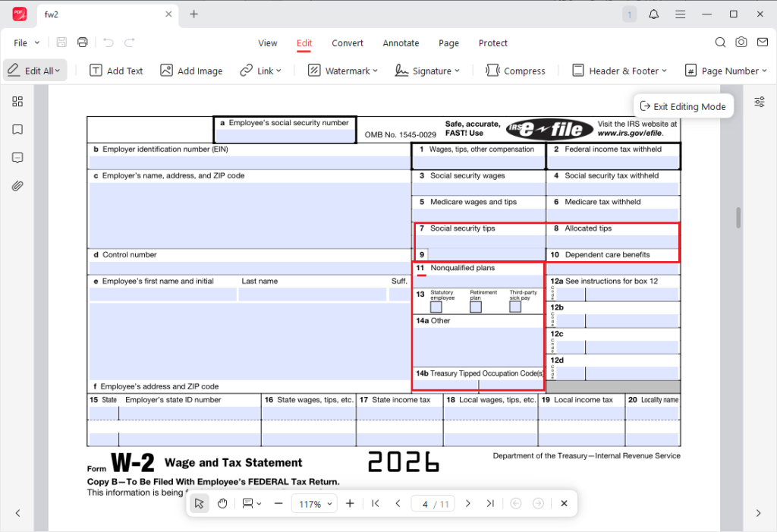The width and height of the screenshot is (777, 532).
Task: Click the Undo arrow icon
Action: 108,42
